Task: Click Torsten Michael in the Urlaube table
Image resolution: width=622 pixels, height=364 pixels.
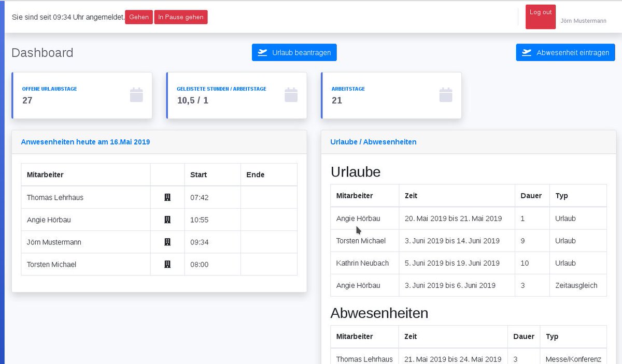Action: [361, 241]
